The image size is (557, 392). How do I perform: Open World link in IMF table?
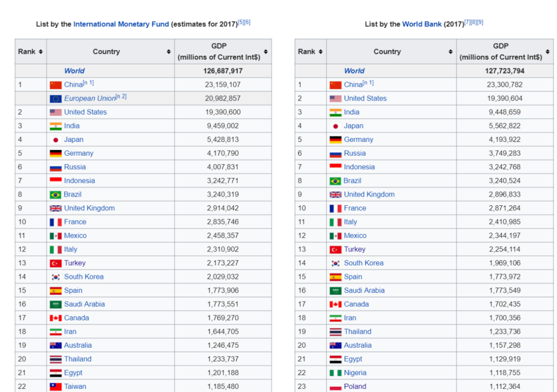[x=74, y=71]
